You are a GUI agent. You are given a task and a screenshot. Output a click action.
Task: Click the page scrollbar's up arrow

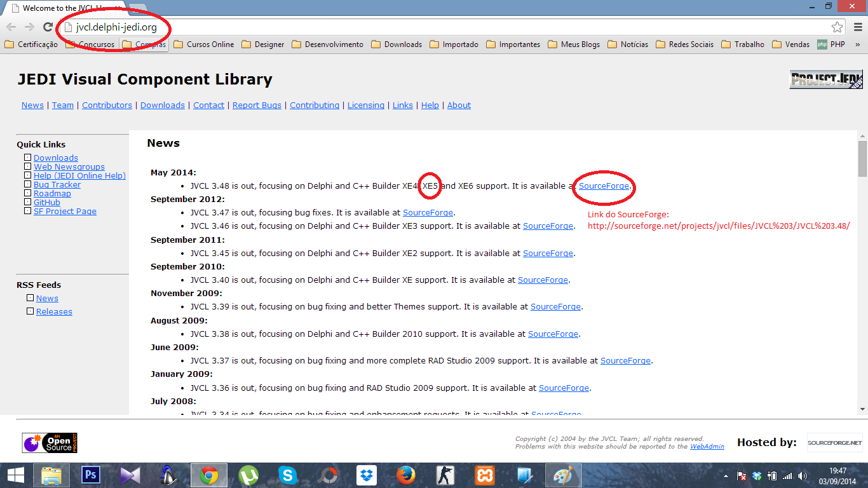coord(862,135)
